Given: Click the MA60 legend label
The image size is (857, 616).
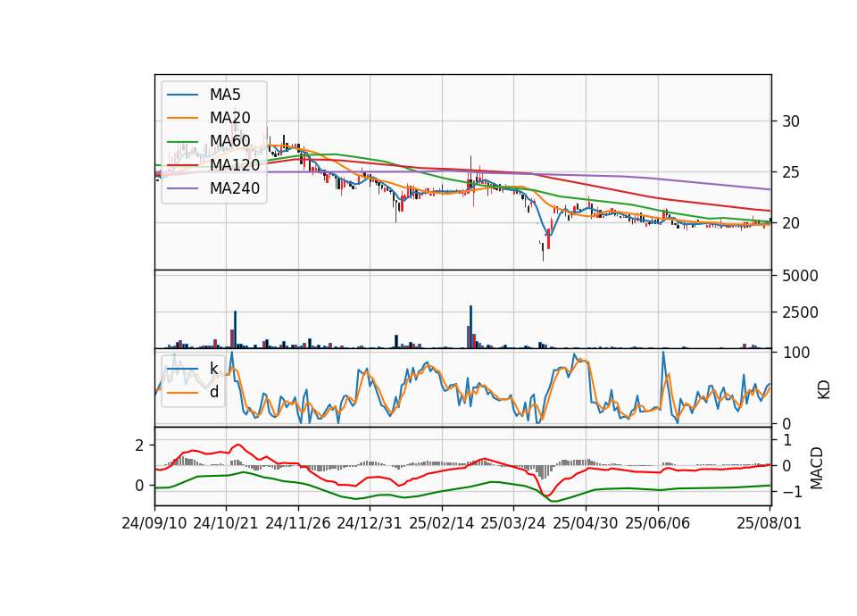Looking at the screenshot, I should point(229,141).
